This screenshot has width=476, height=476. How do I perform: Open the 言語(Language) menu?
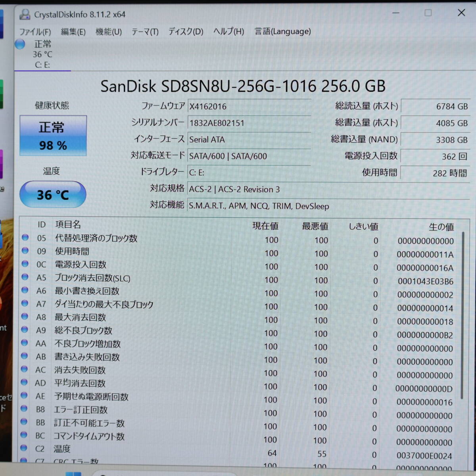[282, 31]
